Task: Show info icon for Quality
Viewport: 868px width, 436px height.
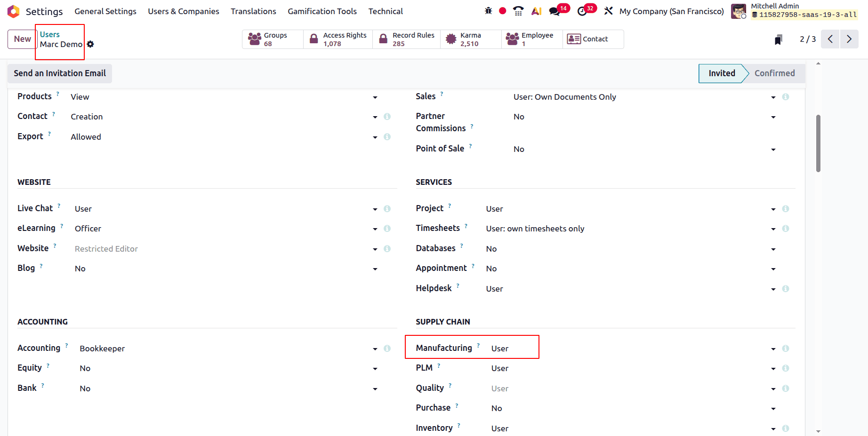Action: [x=785, y=388]
